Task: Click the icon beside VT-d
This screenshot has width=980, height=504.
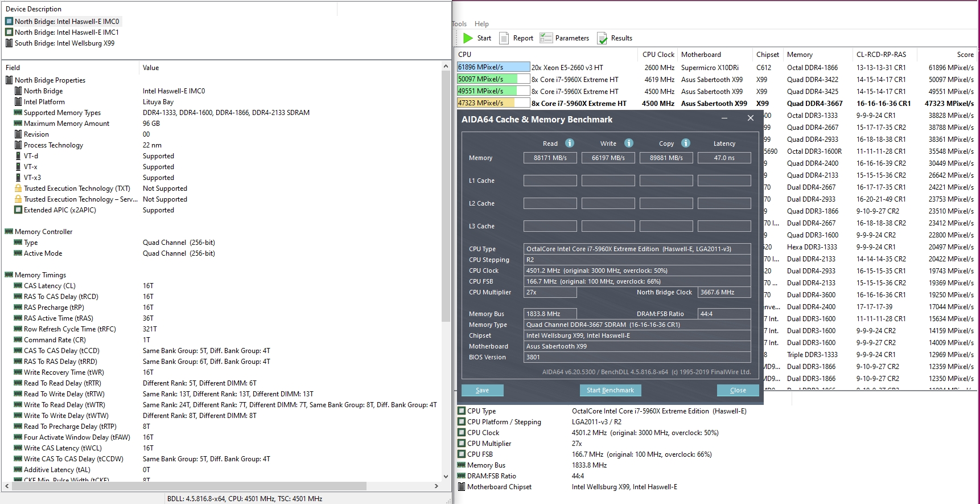Action: coord(18,156)
